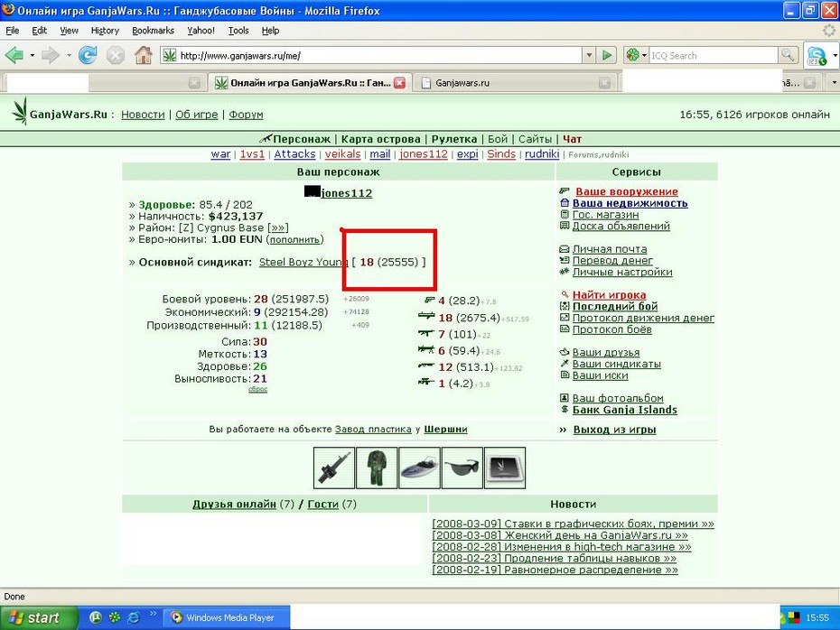This screenshot has width=840, height=630.
Task: Click into the ICQ Search field
Action: [x=714, y=55]
